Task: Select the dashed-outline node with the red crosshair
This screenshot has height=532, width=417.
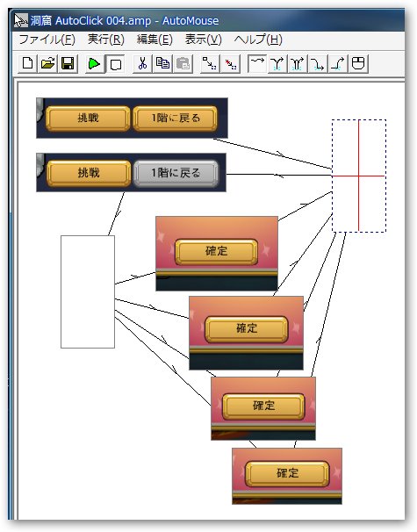Action: pyautogui.click(x=359, y=176)
